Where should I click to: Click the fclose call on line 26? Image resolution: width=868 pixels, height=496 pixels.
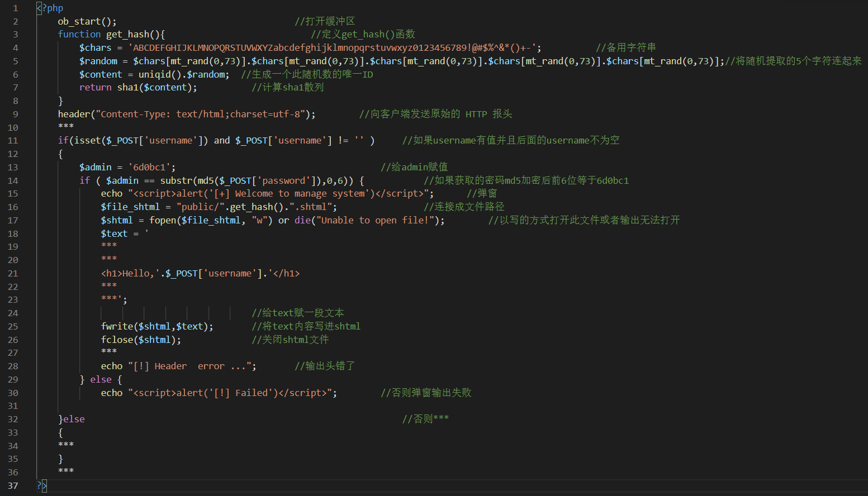117,339
